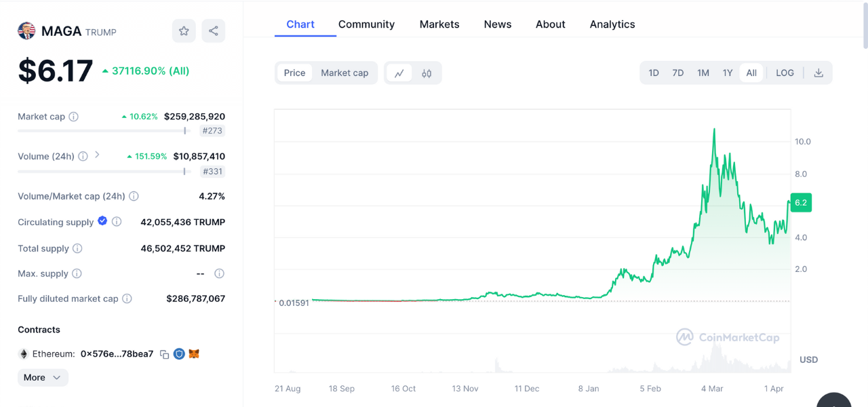Switch to line chart view icon
The height and width of the screenshot is (407, 868).
(x=399, y=73)
